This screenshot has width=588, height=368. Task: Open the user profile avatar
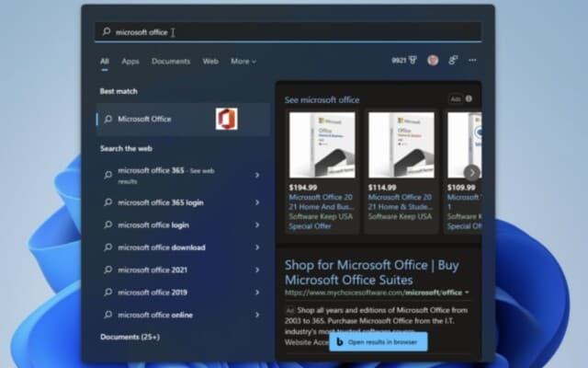[433, 60]
